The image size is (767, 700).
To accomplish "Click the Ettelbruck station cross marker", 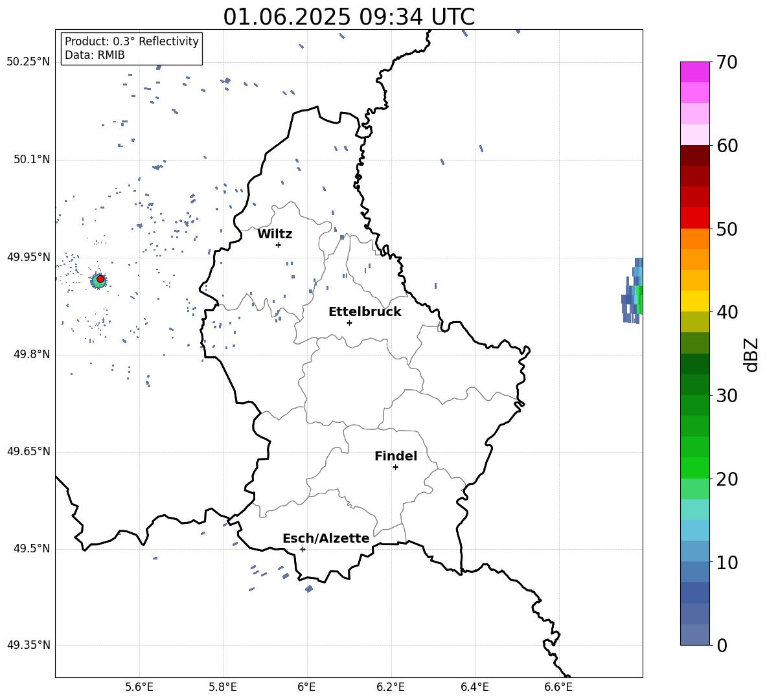I will pyautogui.click(x=349, y=322).
